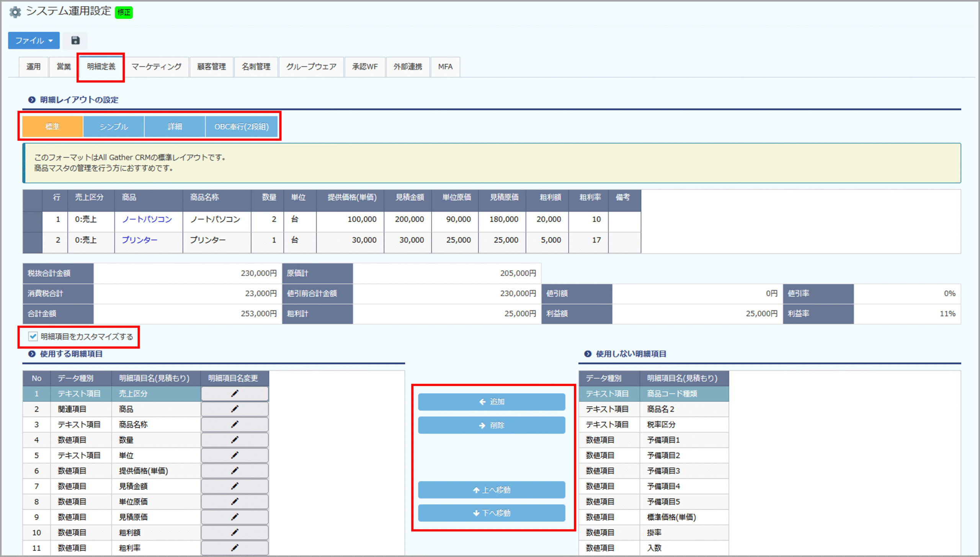Click pencil edit icon for 商品名称 row
The width and height of the screenshot is (980, 557).
[x=235, y=424]
